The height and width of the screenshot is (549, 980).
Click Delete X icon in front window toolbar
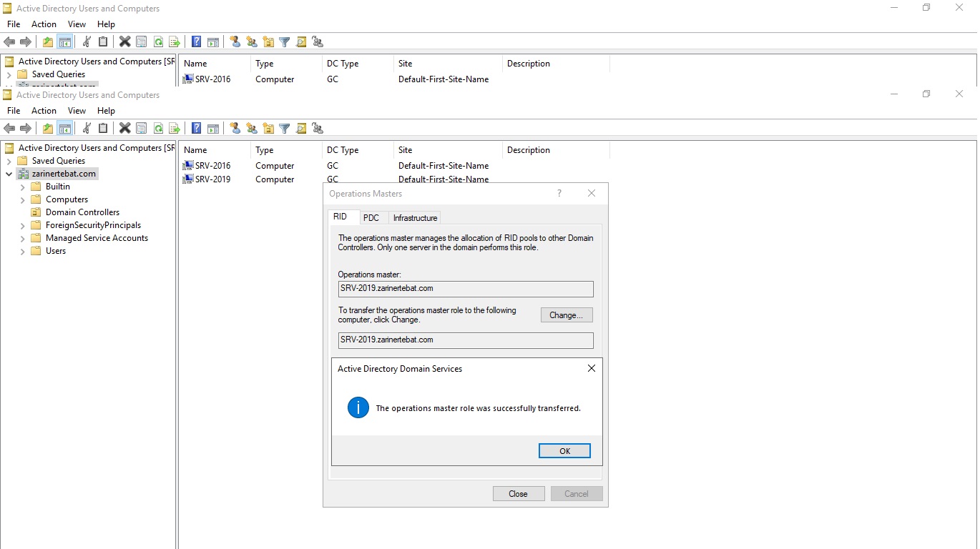tap(124, 129)
